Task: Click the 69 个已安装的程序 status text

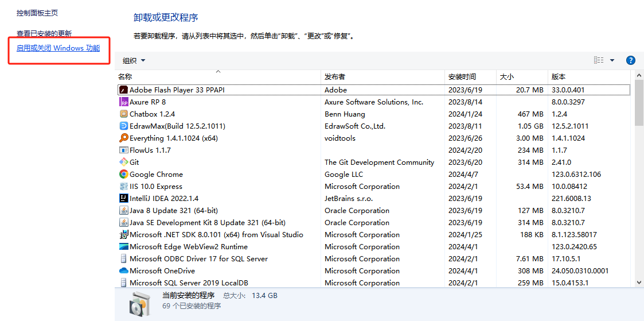Action: click(x=192, y=306)
